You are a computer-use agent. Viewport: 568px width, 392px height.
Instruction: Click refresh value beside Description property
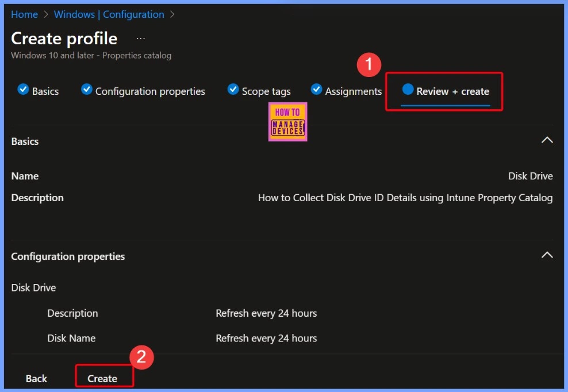[x=266, y=313]
